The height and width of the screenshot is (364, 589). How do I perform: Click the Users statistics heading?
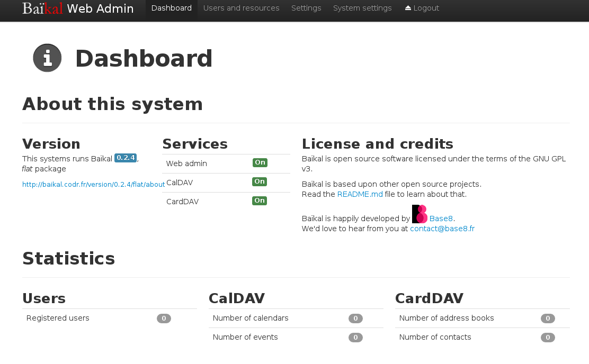44,298
